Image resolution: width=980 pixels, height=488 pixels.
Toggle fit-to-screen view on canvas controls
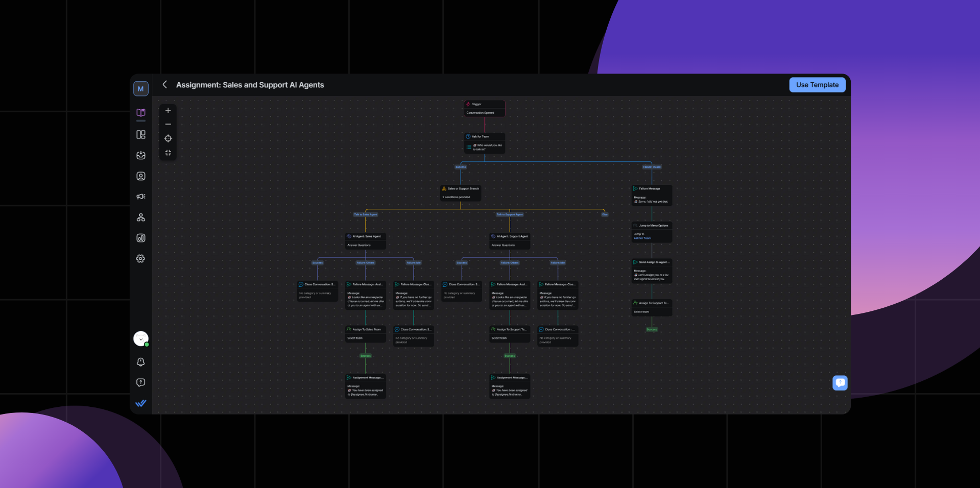coord(168,153)
